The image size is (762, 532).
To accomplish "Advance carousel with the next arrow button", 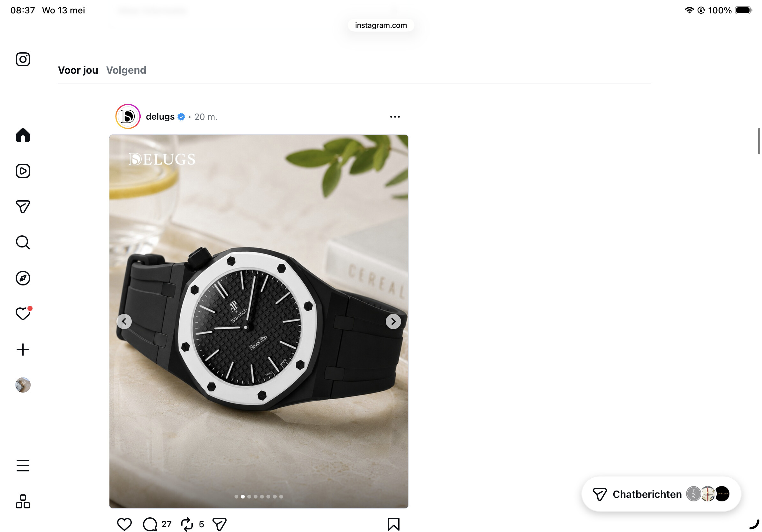I will [x=393, y=321].
